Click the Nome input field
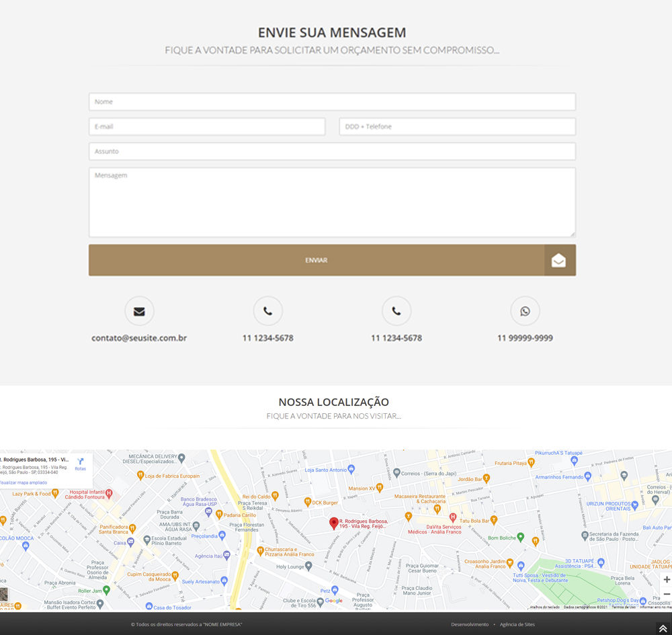 pos(332,102)
